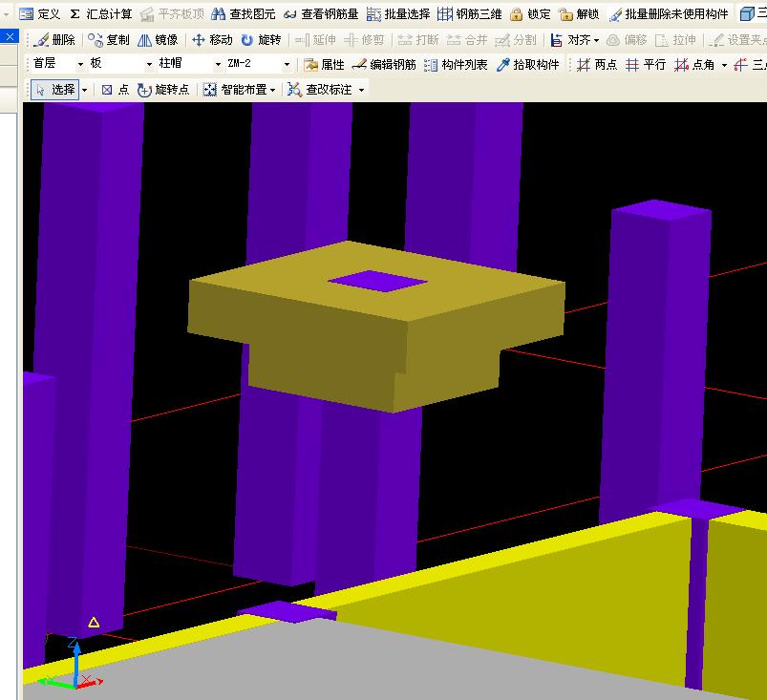This screenshot has height=700, width=767.
Task: Click 查找图元 find element binoculars
Action: click(244, 14)
